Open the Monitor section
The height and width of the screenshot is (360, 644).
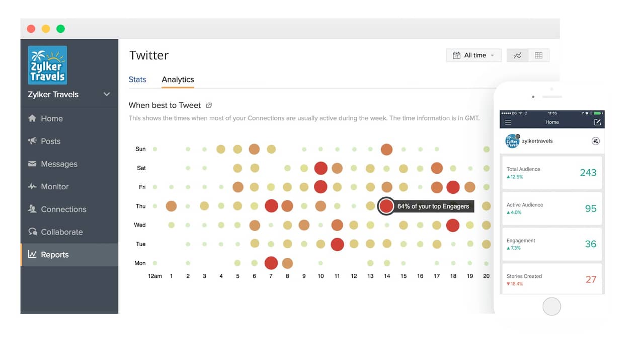point(54,186)
